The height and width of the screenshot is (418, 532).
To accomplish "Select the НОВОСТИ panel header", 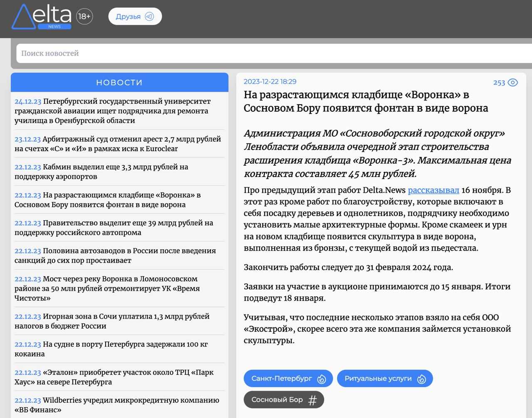I will coord(119,82).
